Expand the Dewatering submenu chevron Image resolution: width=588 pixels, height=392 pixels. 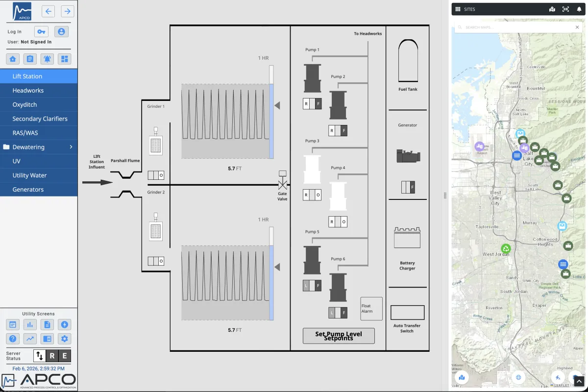[71, 147]
